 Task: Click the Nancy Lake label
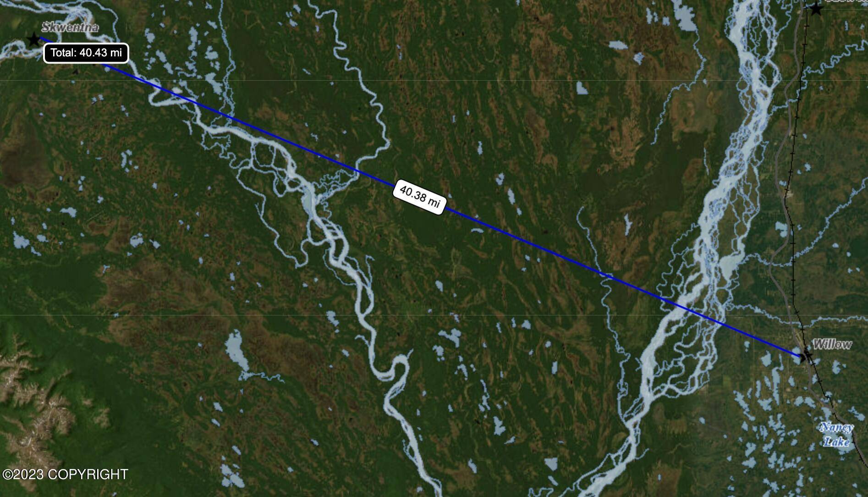837,435
